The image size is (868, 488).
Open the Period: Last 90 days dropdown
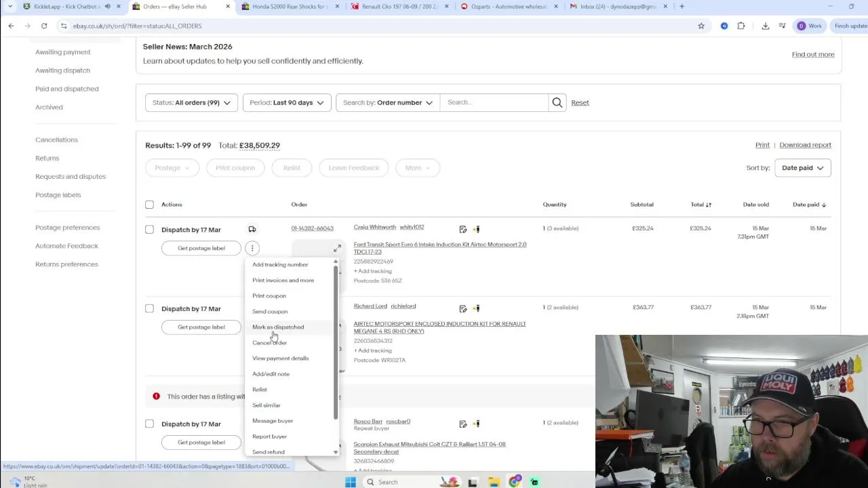286,102
